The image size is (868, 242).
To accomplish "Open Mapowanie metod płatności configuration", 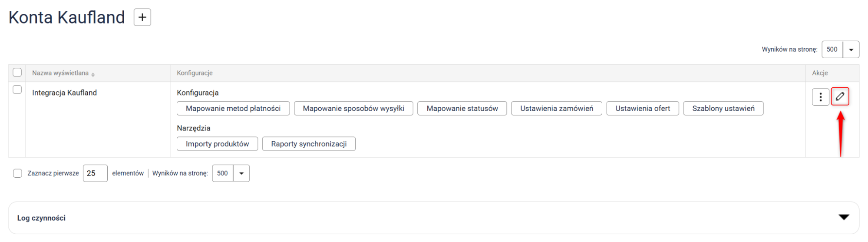I will (x=233, y=109).
